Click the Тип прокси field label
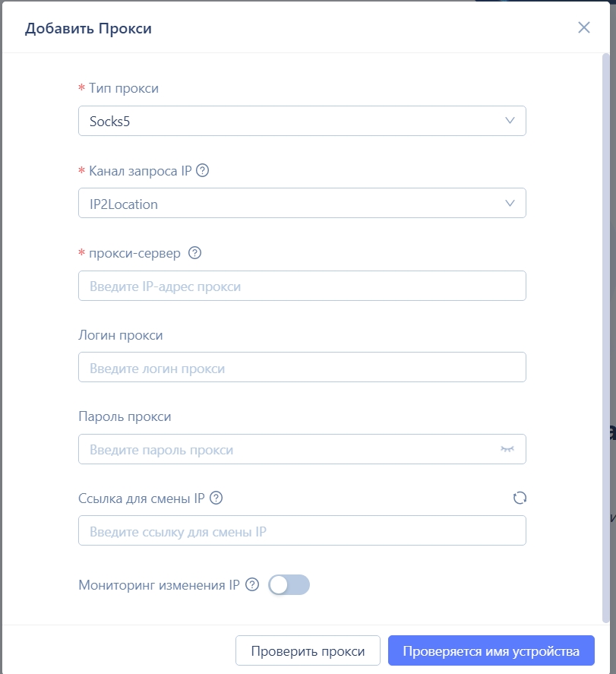This screenshot has height=674, width=616. click(124, 88)
